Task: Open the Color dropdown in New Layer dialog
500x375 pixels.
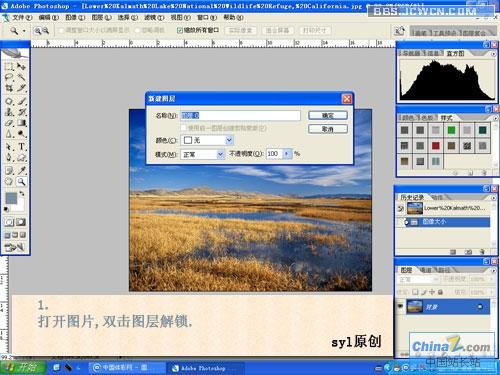Action: (x=229, y=140)
